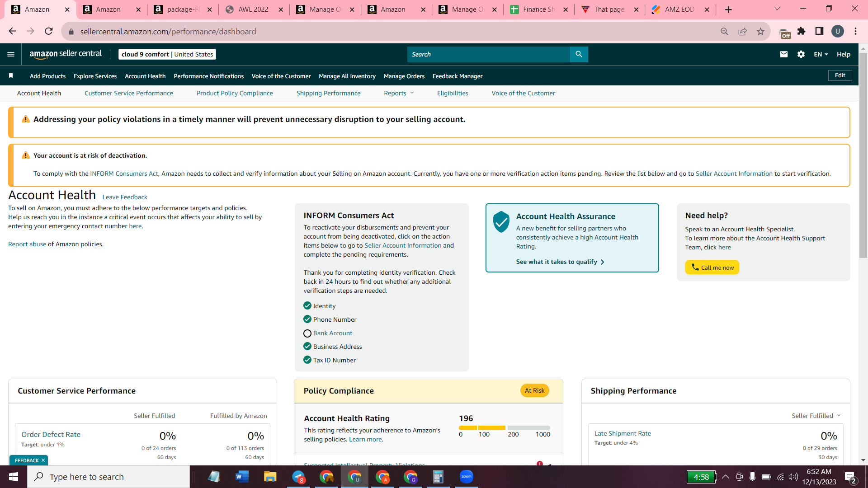The image size is (868, 488).
Task: Open the Customer Service Performance tab
Action: click(129, 93)
